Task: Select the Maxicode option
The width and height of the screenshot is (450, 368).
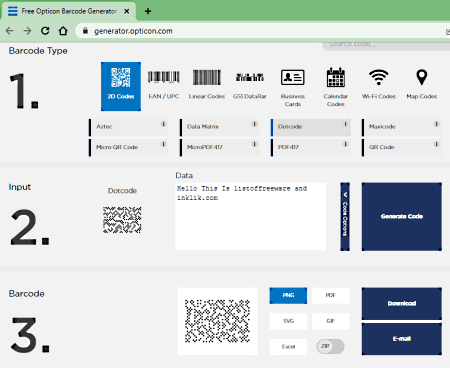Action: [402, 127]
